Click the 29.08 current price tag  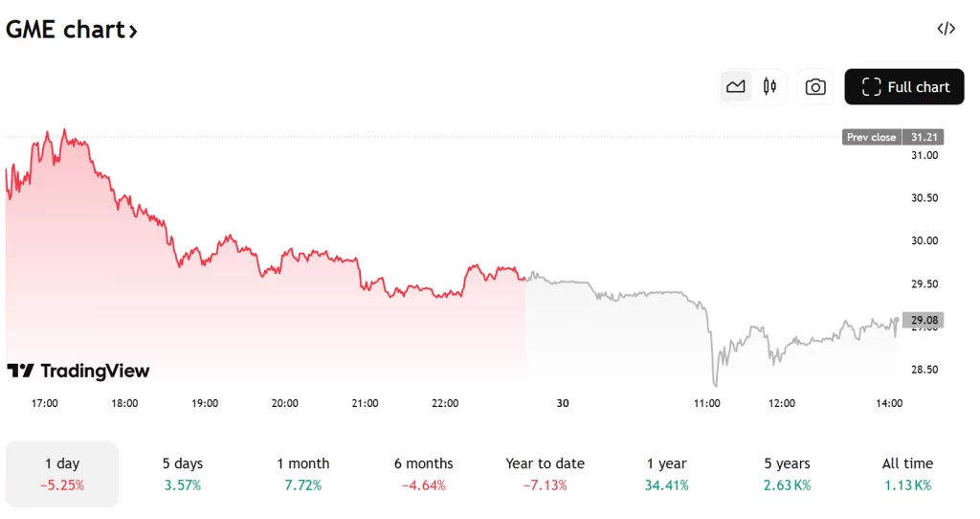925,320
